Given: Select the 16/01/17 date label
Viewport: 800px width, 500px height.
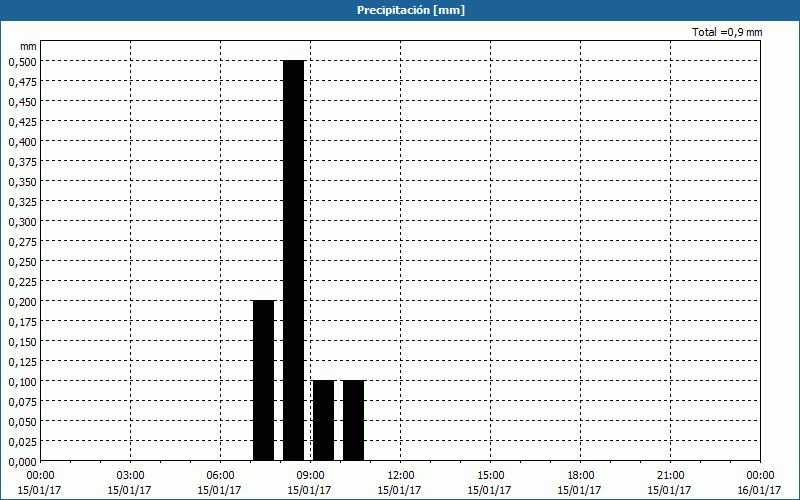Looking at the screenshot, I should [760, 490].
